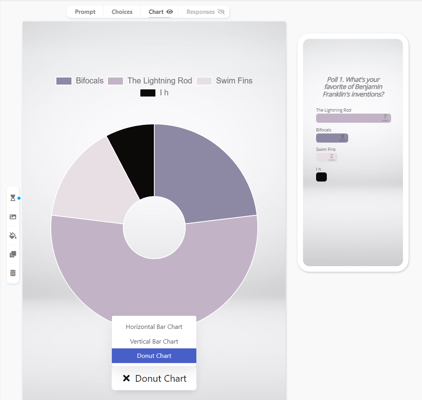Viewport: 422px width, 400px height.
Task: Select the highlighted Donut Chart option
Action: click(154, 356)
